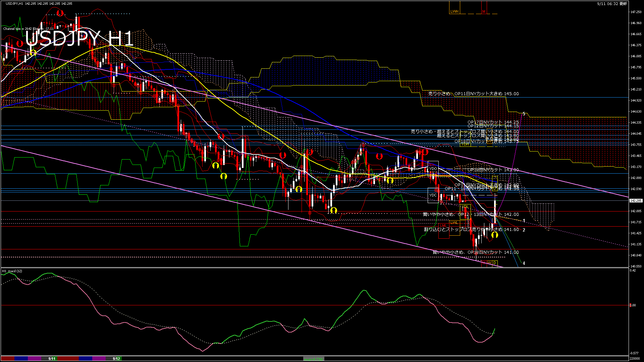This screenshot has height=362, width=644.
Task: Click the YDO box marker on chart
Action: (x=433, y=169)
